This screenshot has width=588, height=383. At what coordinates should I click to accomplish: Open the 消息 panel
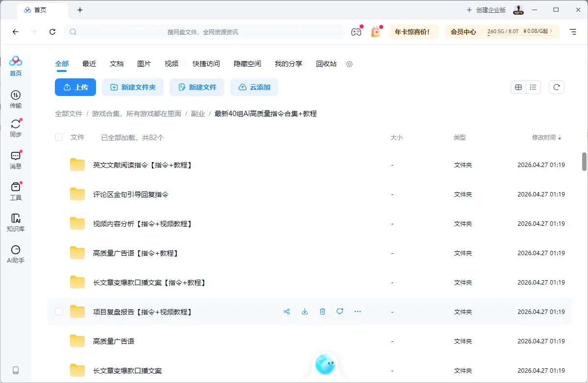[x=15, y=160]
